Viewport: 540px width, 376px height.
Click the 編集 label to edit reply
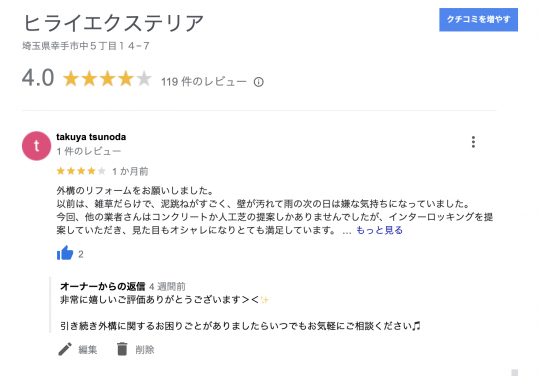(87, 350)
